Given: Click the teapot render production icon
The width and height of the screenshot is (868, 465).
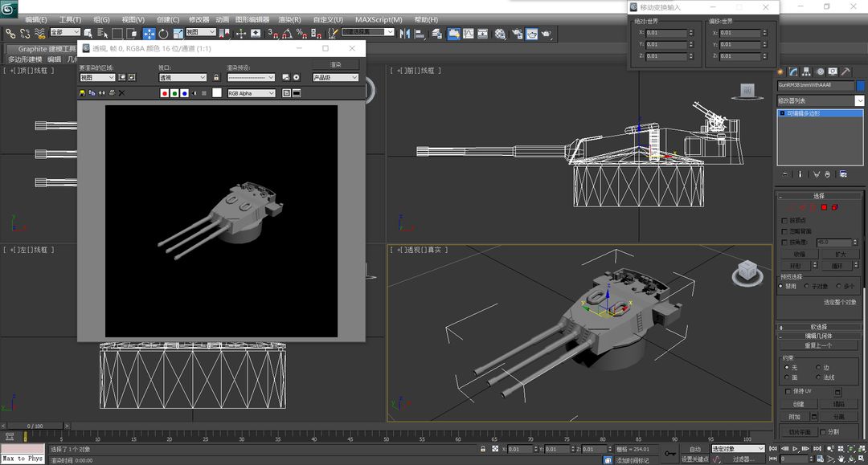Looking at the screenshot, I should point(547,34).
